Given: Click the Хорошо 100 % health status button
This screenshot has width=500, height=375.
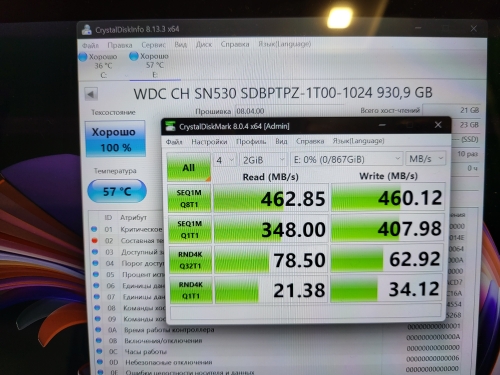Looking at the screenshot, I should [x=115, y=139].
